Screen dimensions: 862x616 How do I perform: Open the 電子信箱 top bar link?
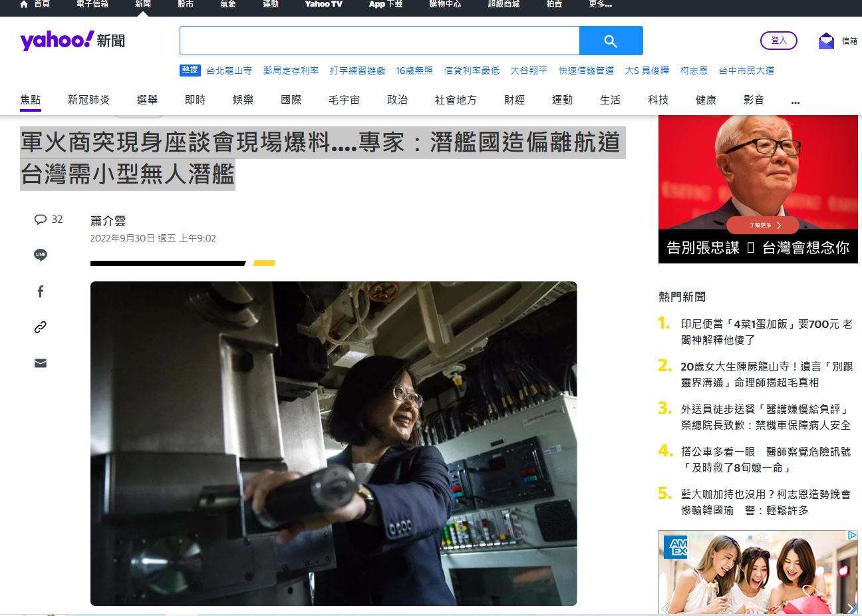(x=92, y=4)
